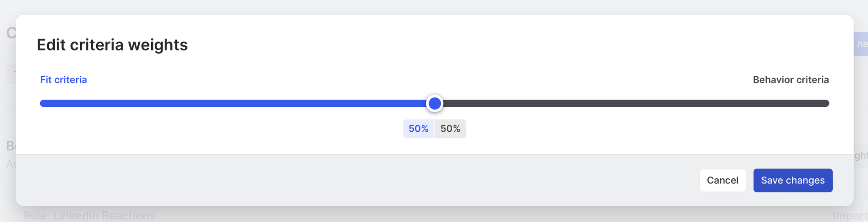The image size is (868, 222).
Task: Click the blue 50% fit weight badge
Action: coord(418,129)
